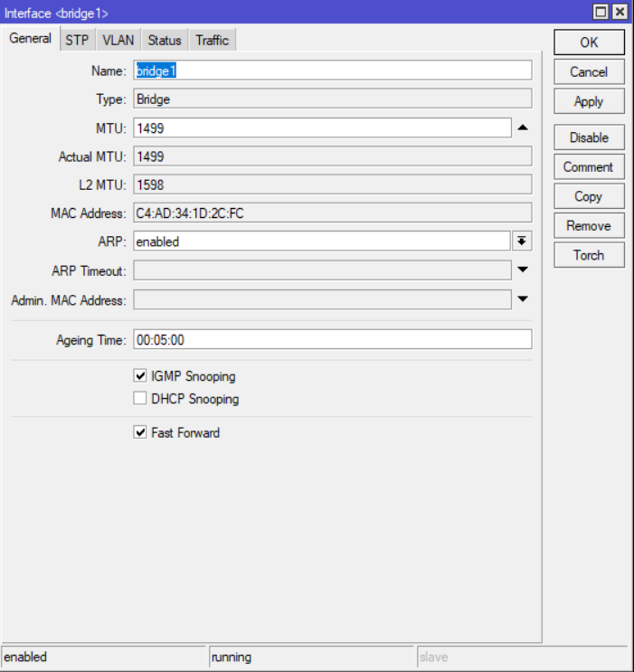Launch Torch for bridge1
The image size is (634, 672).
click(589, 255)
